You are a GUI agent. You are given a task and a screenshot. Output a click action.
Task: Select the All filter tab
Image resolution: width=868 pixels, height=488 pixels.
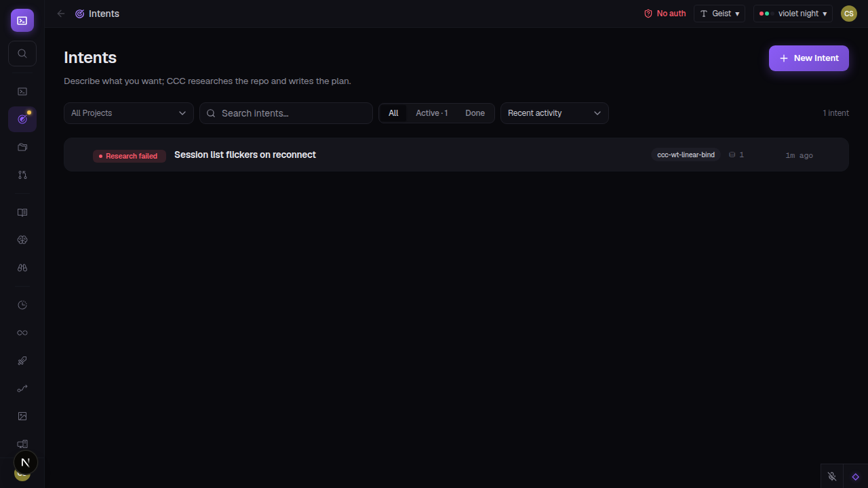[393, 113]
